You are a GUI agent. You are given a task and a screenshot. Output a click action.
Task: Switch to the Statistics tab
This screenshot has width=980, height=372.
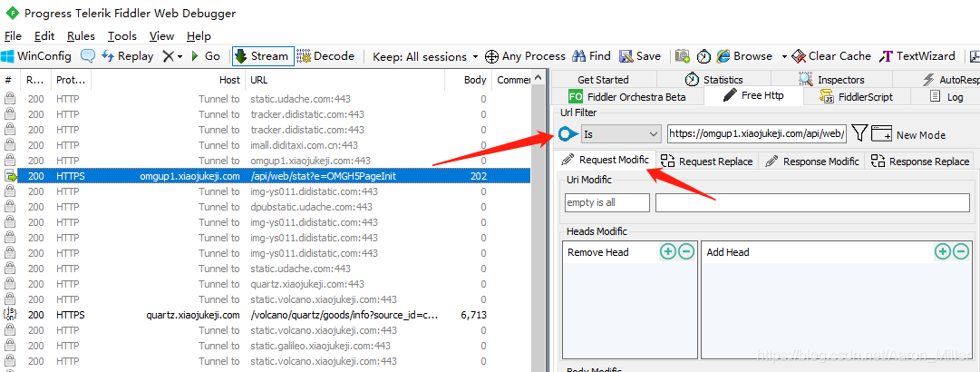(x=713, y=80)
